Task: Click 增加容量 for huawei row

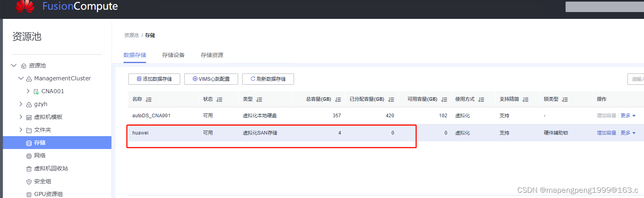Action: coord(607,133)
